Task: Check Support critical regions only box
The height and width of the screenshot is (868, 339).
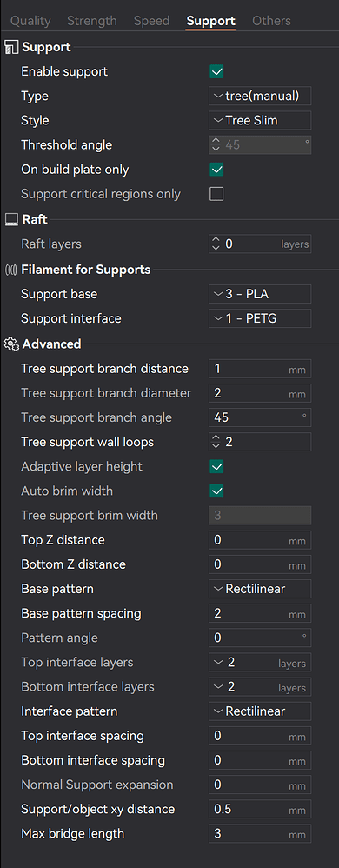Action: coord(216,194)
